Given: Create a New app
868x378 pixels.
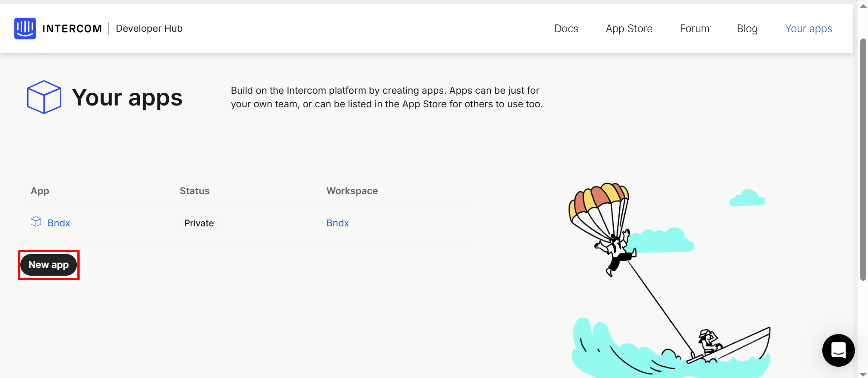Looking at the screenshot, I should [x=49, y=265].
